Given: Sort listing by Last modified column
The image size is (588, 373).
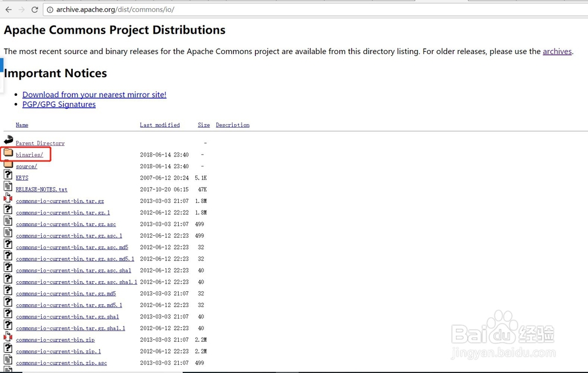Looking at the screenshot, I should click(160, 125).
